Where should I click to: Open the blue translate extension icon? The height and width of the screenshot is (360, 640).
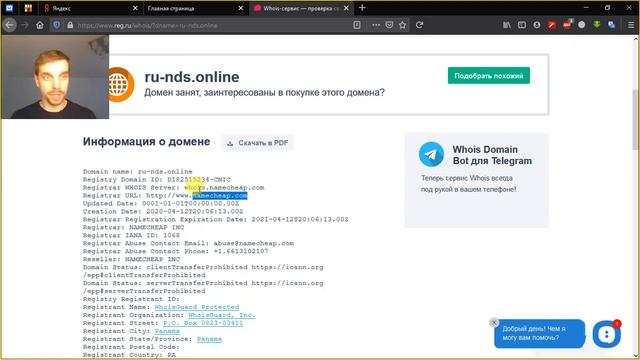[x=611, y=25]
